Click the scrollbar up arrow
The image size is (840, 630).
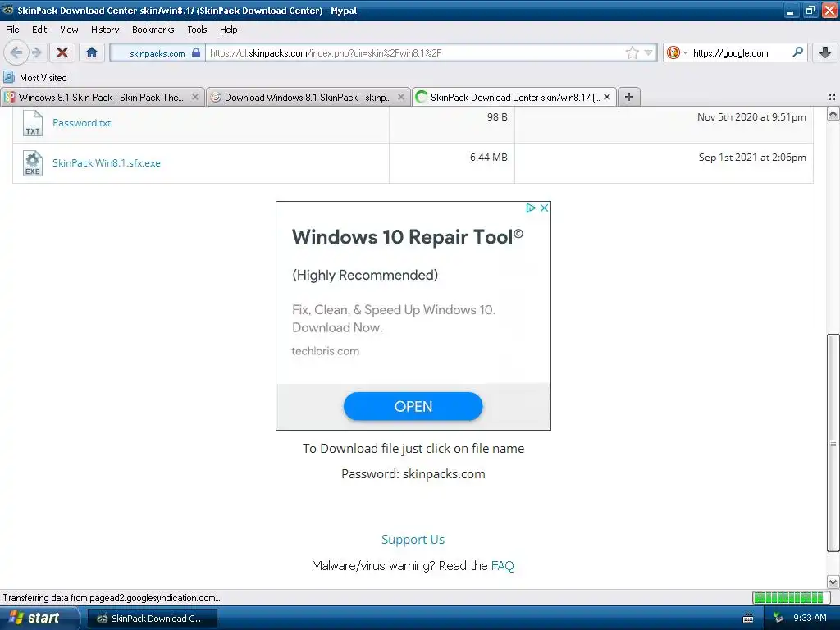[833, 113]
